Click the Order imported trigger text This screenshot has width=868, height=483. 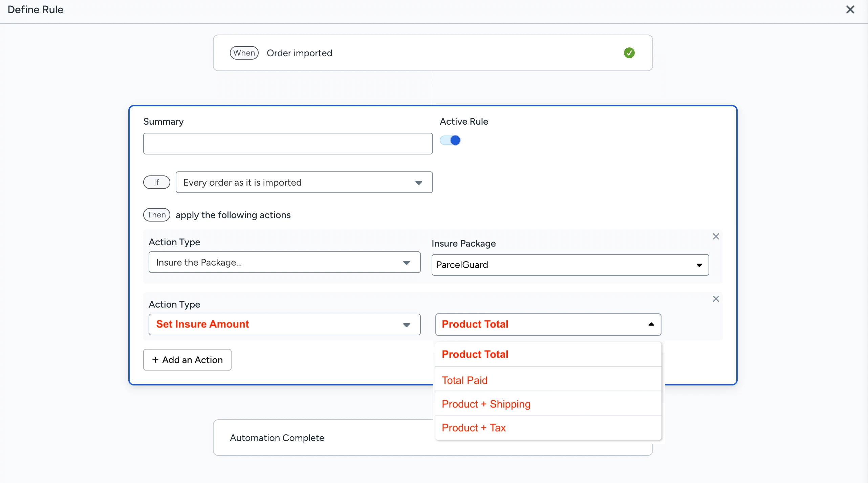(x=299, y=53)
